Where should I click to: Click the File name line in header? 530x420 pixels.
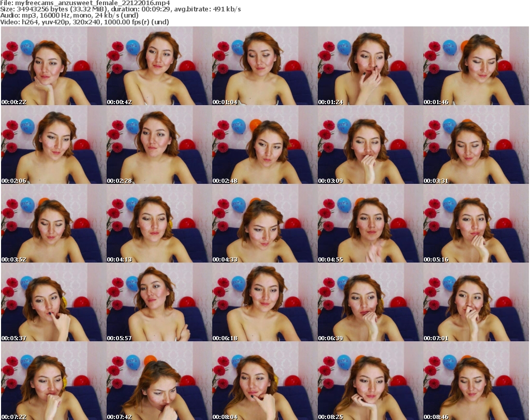coord(85,3)
